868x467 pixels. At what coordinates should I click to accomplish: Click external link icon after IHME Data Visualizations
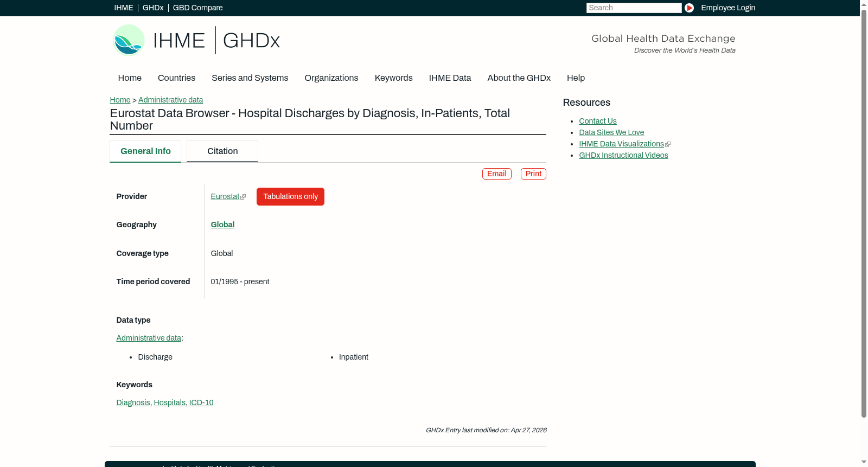click(668, 144)
